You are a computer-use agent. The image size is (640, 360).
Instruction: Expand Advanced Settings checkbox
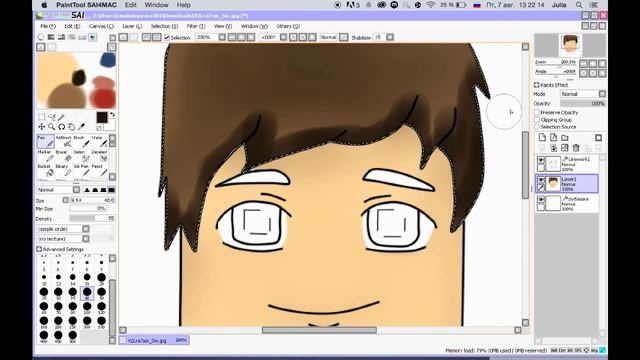39,249
